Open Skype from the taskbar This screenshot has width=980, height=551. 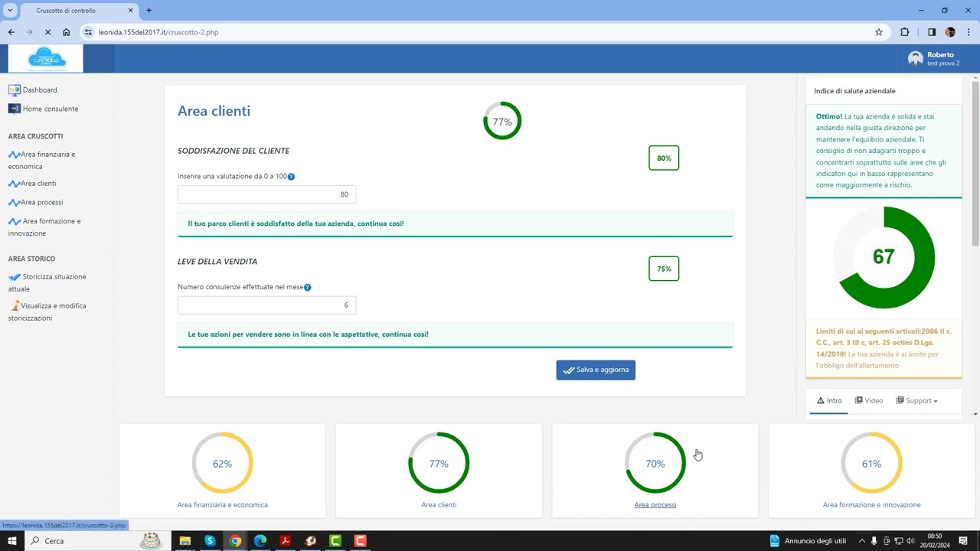click(x=210, y=541)
